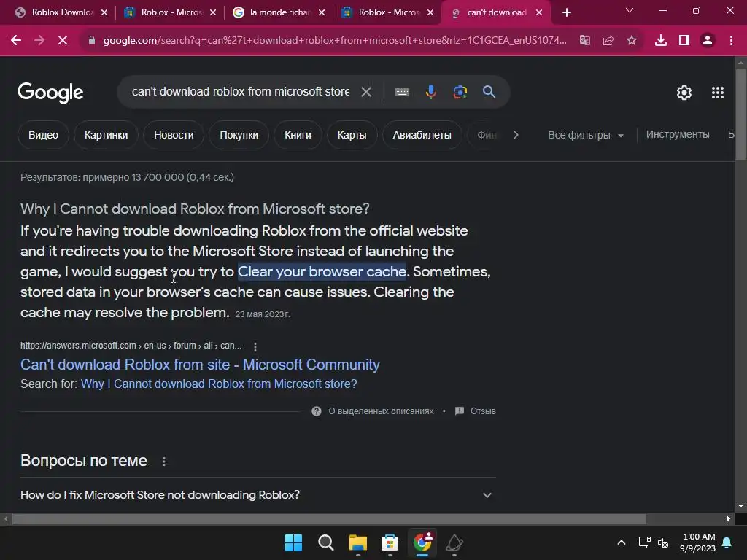Screen dimensions: 747x560
Task: Start voice search with microphone
Action: coord(430,92)
